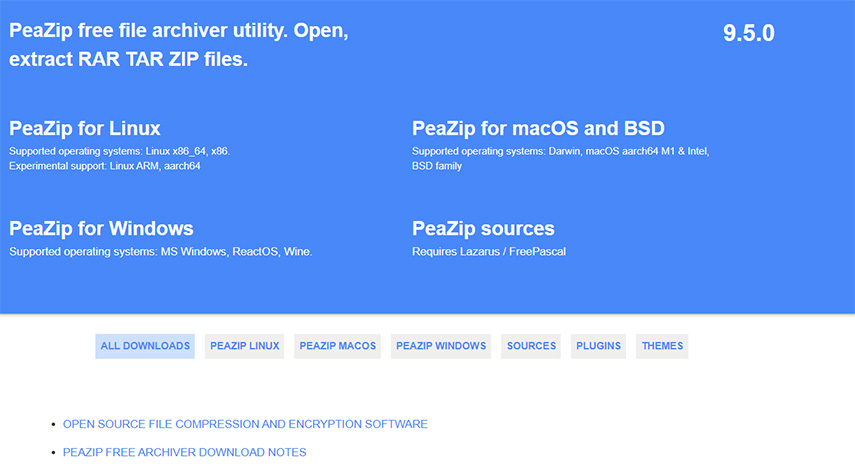Screen dimensions: 855x473
Task: Open the PeaZip for Windows heading link
Action: tap(101, 228)
